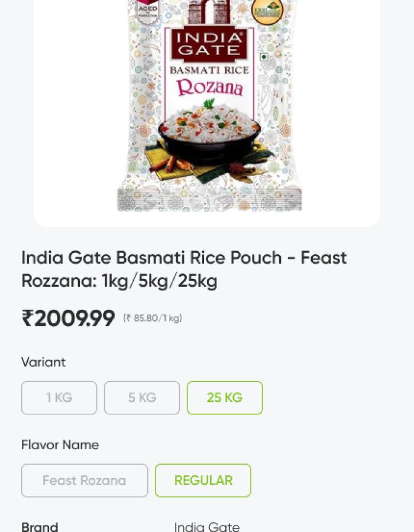Deselect the highlighted REGULAR flavor
The image size is (414, 532).
point(203,480)
